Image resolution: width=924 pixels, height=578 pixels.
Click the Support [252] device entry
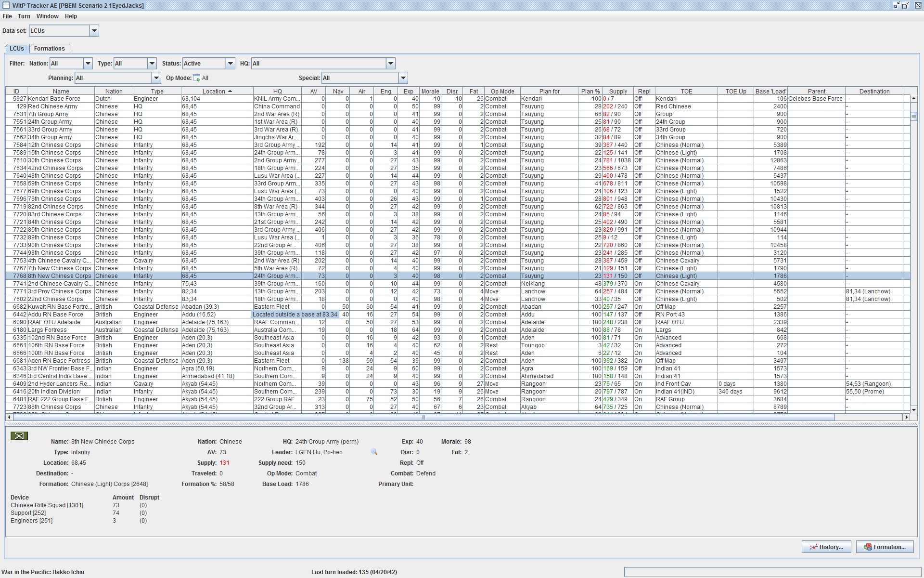tap(28, 513)
